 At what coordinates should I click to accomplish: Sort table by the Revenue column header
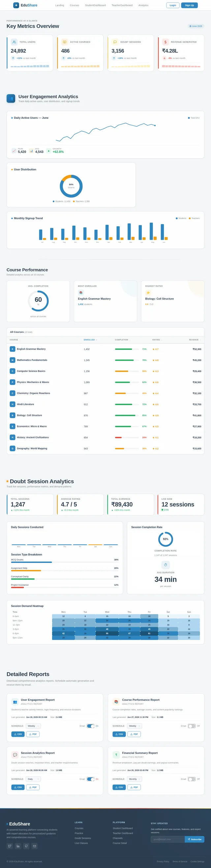pyautogui.click(x=195, y=340)
